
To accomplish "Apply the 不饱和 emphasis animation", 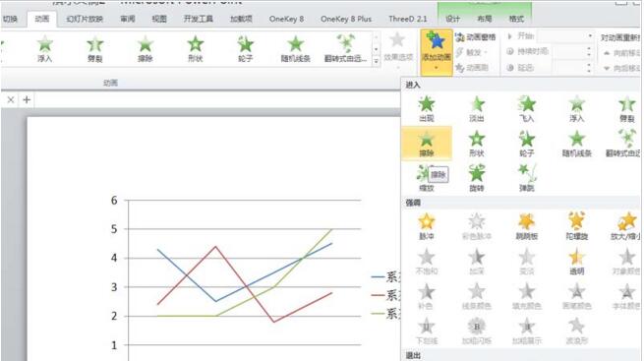I will coord(427,262).
